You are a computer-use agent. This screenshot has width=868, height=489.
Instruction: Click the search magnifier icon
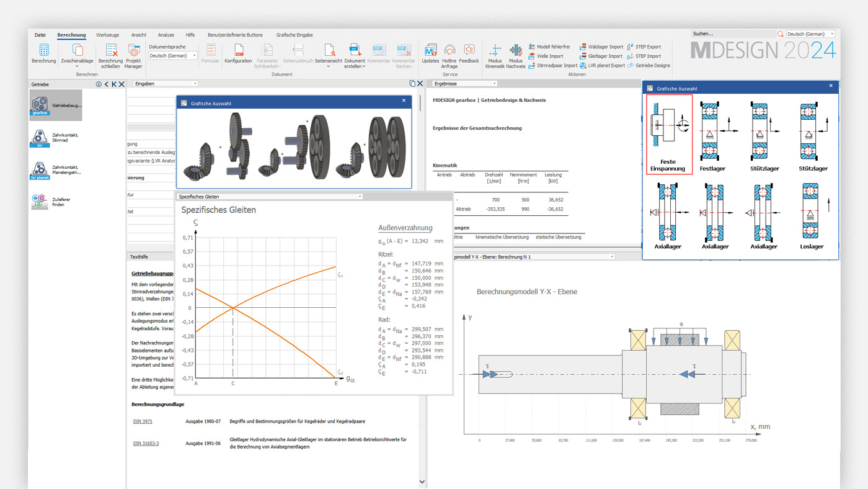pyautogui.click(x=781, y=34)
